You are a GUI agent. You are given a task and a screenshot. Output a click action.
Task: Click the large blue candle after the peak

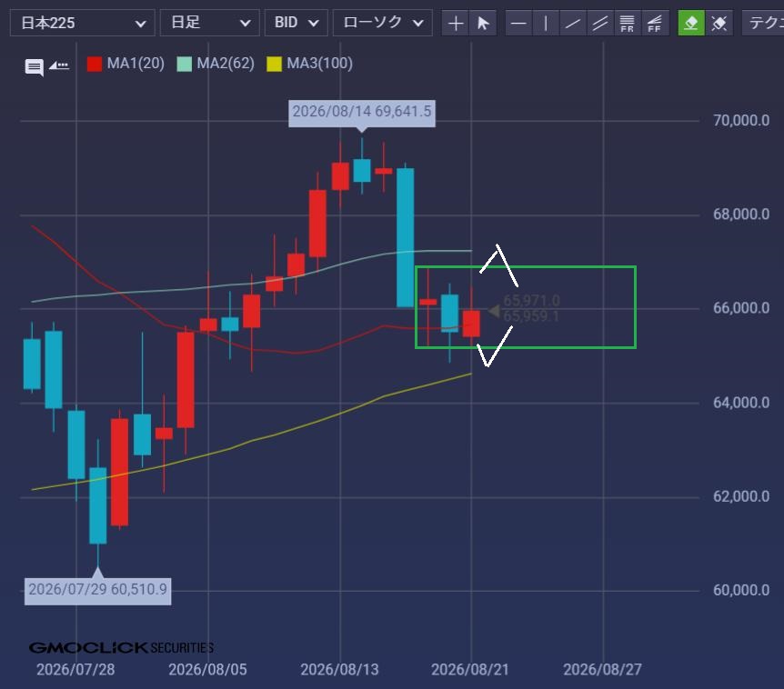point(405,237)
